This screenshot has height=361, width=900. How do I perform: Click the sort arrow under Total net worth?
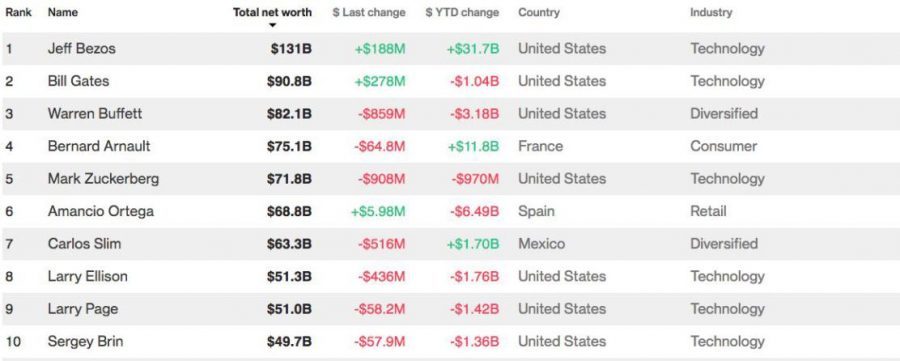pyautogui.click(x=273, y=25)
